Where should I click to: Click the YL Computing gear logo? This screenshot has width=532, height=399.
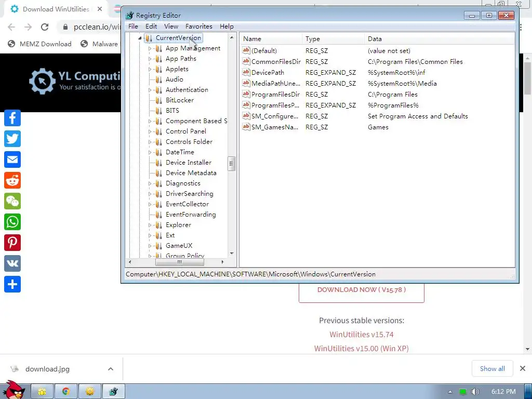42,81
